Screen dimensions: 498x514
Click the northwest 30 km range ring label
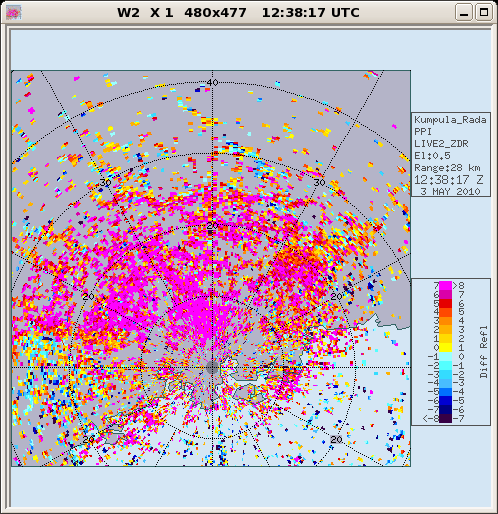coord(105,182)
